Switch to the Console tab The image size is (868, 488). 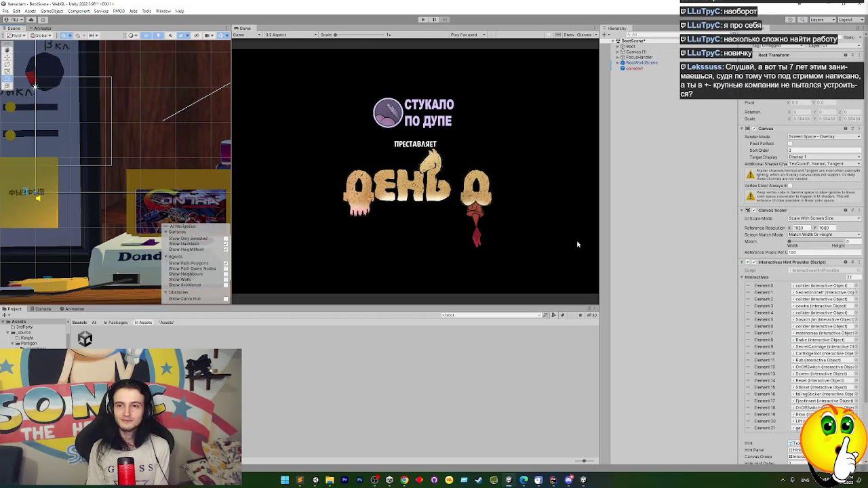[41, 309]
